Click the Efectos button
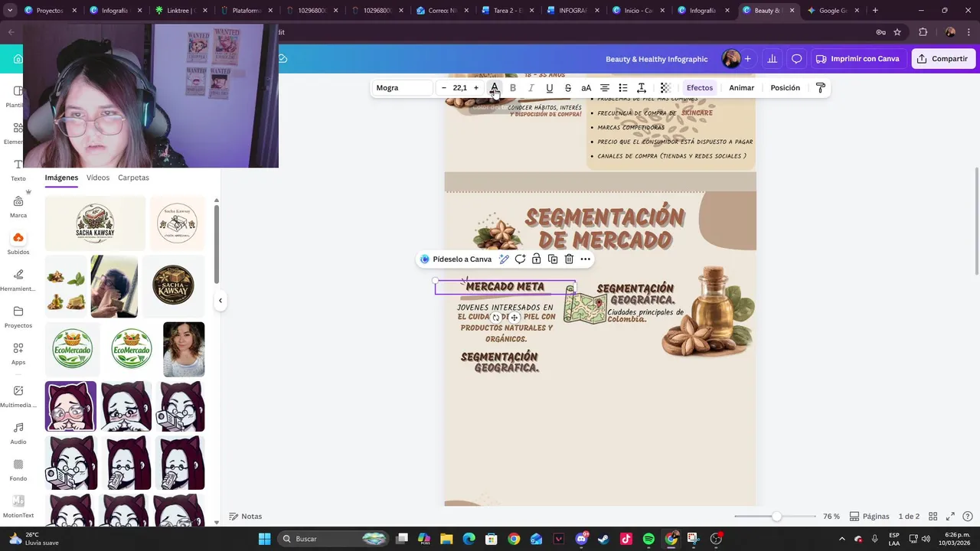Screen dimensions: 980x551 pyautogui.click(x=700, y=88)
